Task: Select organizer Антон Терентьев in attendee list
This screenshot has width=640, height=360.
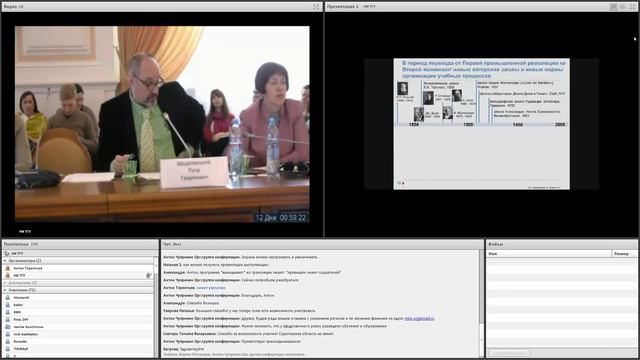Action: click(78, 268)
